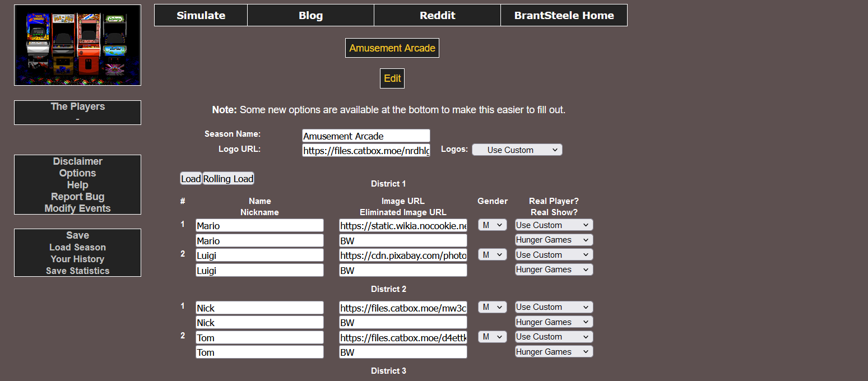Open the Options link

(x=77, y=173)
